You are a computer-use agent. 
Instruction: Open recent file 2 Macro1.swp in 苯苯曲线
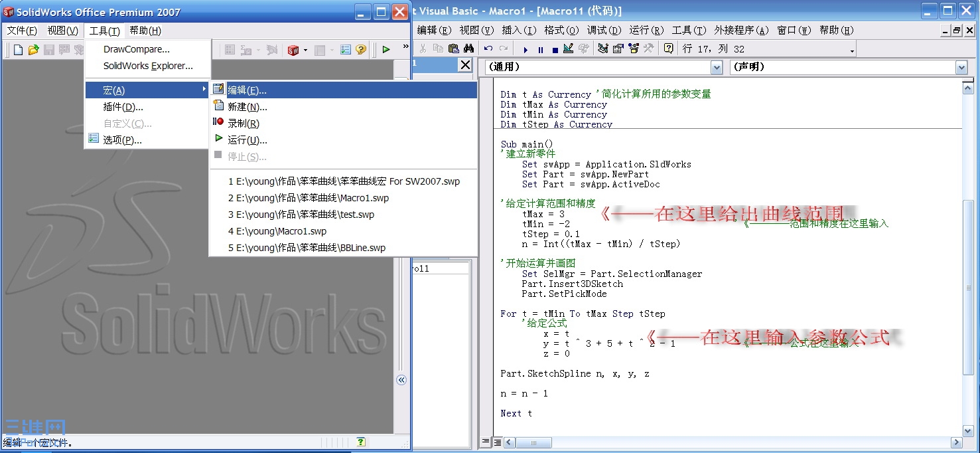click(x=343, y=198)
